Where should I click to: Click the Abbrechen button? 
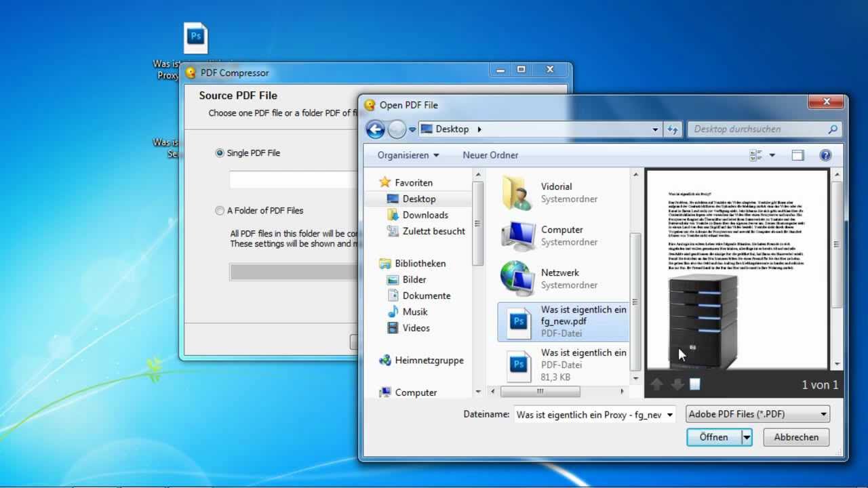[796, 437]
